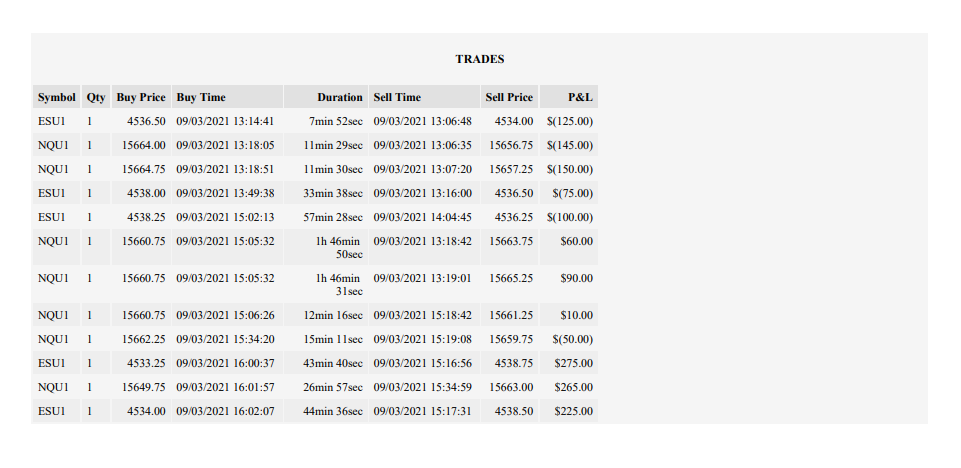Click the TRADES table title
Image resolution: width=961 pixels, height=468 pixels.
(480, 59)
